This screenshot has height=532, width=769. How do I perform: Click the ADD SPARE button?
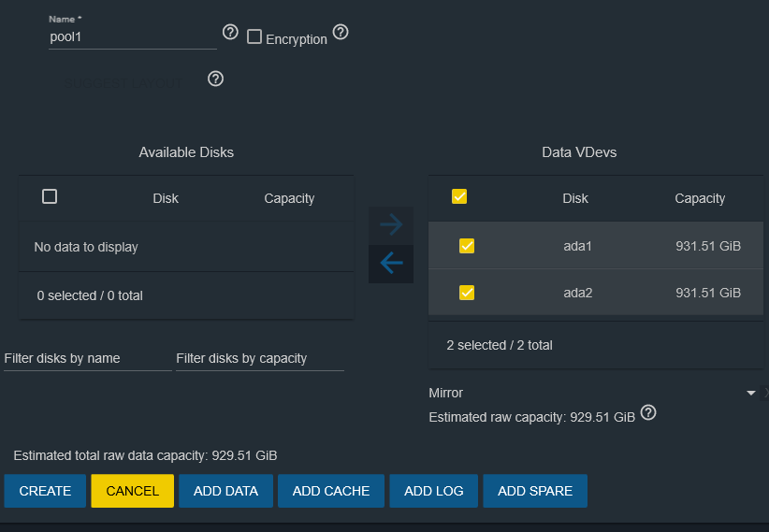tap(535, 491)
